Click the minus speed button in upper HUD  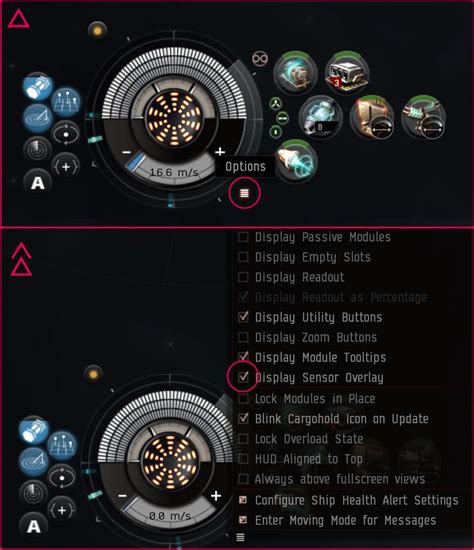click(127, 152)
